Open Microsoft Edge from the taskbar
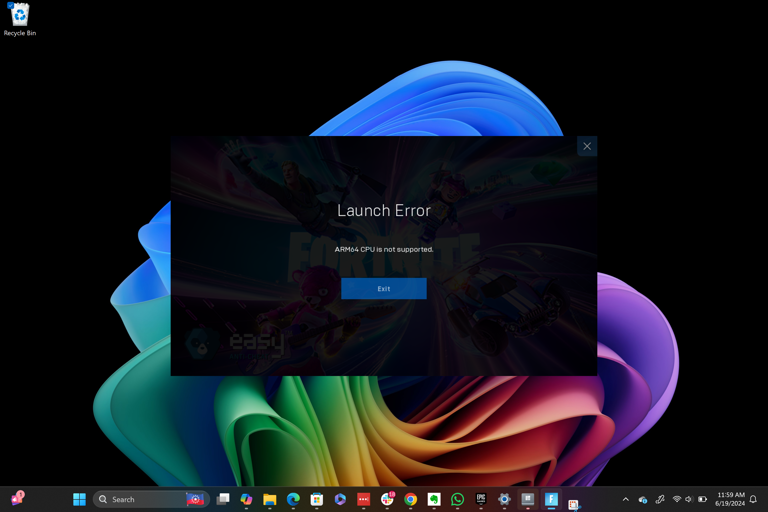Viewport: 768px width, 512px height. 293,499
